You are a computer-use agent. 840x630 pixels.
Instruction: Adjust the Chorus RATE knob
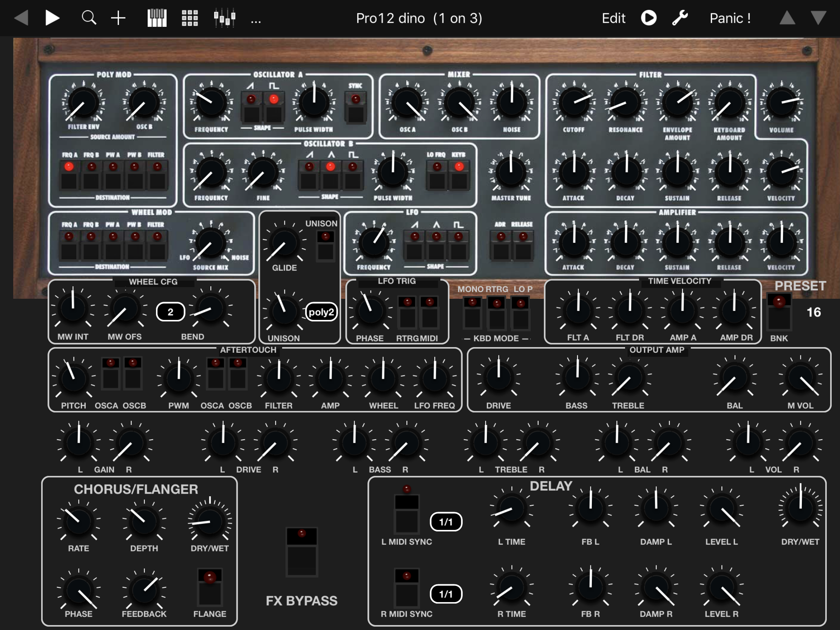click(x=79, y=521)
